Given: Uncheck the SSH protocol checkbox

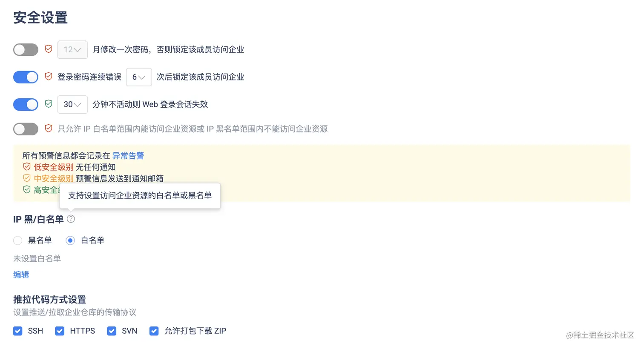Looking at the screenshot, I should [18, 331].
